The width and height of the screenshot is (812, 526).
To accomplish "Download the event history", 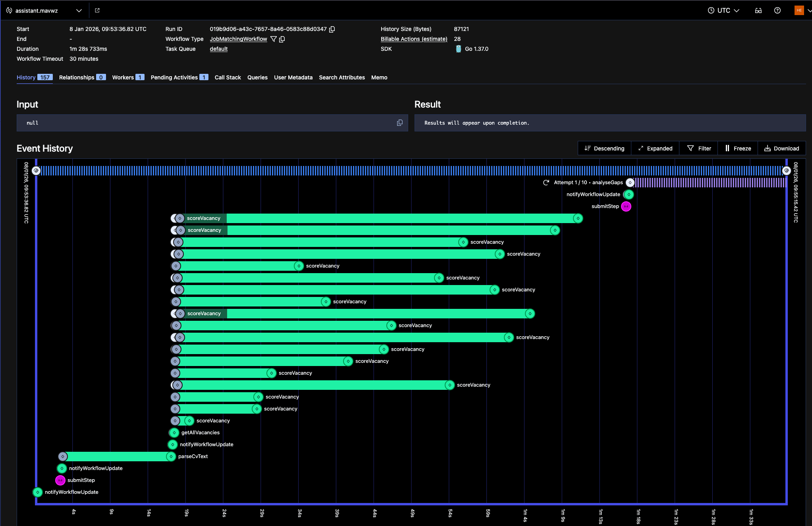I will coord(781,148).
